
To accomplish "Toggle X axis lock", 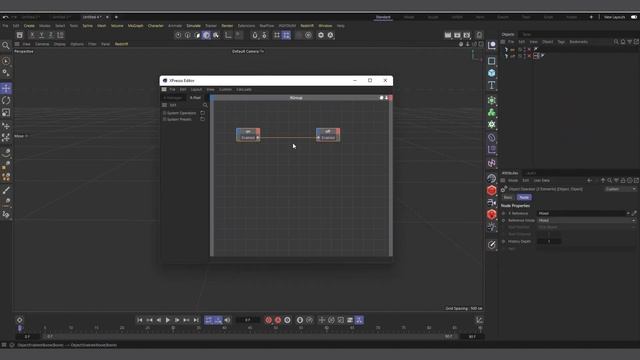I will click(x=32, y=35).
